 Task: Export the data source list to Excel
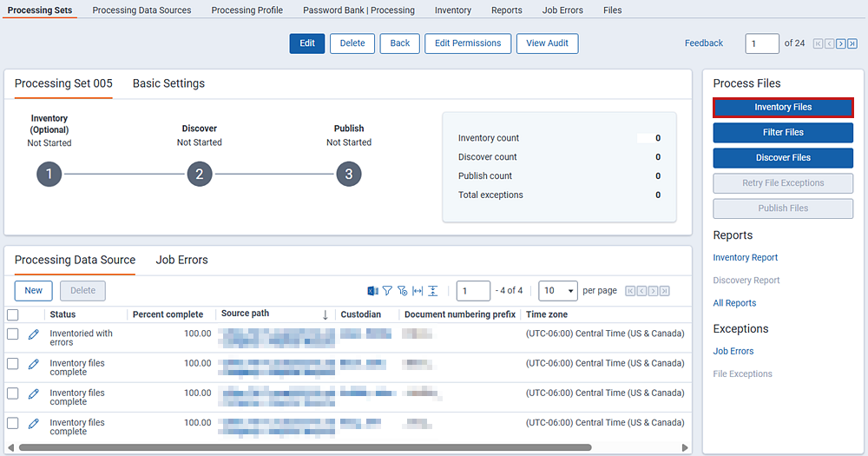pos(373,291)
